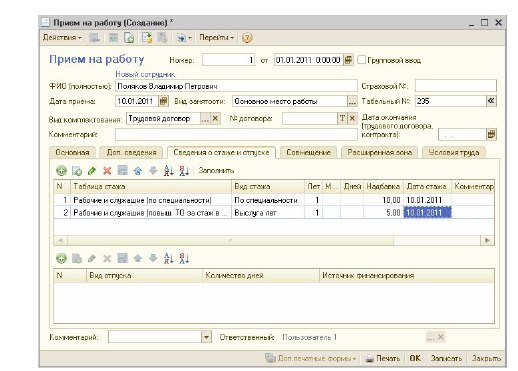The width and height of the screenshot is (518, 371).
Task: Open calendar picker for document date
Action: [x=348, y=60]
